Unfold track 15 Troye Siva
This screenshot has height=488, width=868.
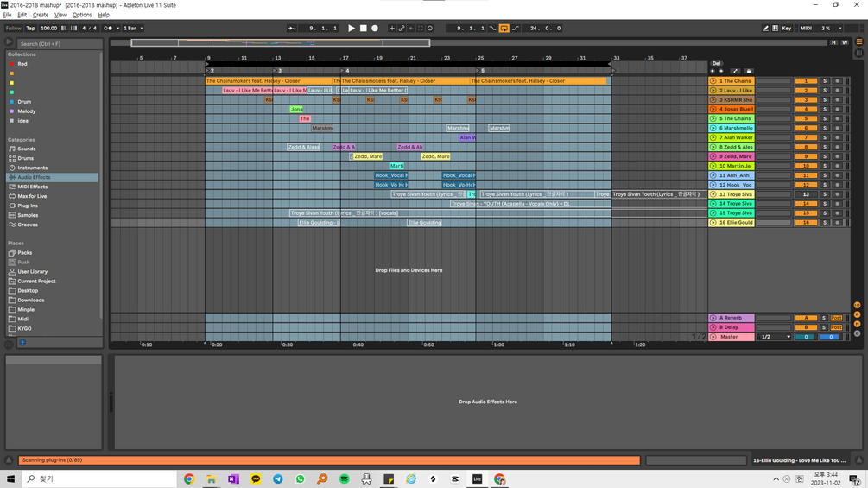713,213
